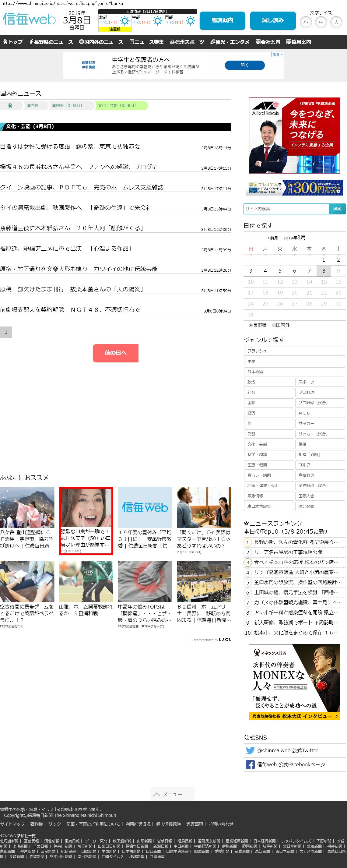Set text size to small (小)
Image resolution: width=347 pixels, height=868 pixels.
coord(306,22)
